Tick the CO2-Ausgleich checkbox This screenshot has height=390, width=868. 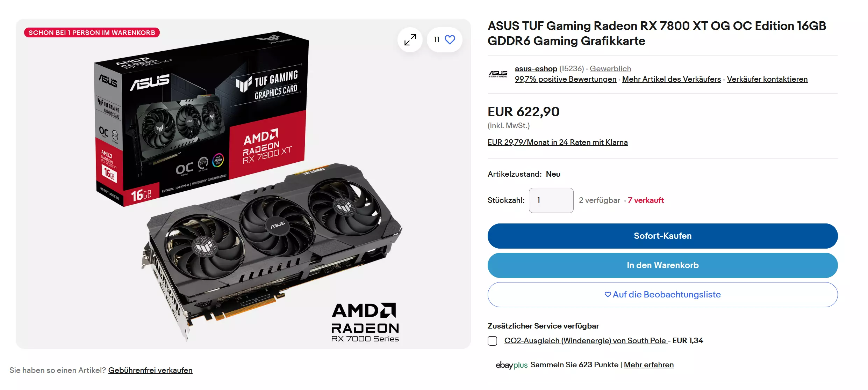492,341
